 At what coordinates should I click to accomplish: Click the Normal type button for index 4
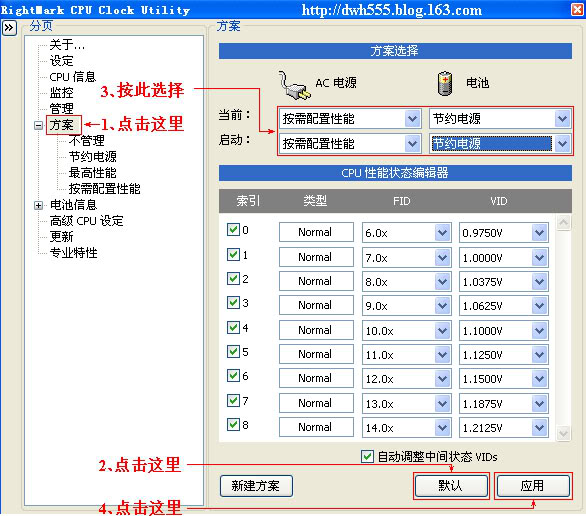pyautogui.click(x=316, y=330)
